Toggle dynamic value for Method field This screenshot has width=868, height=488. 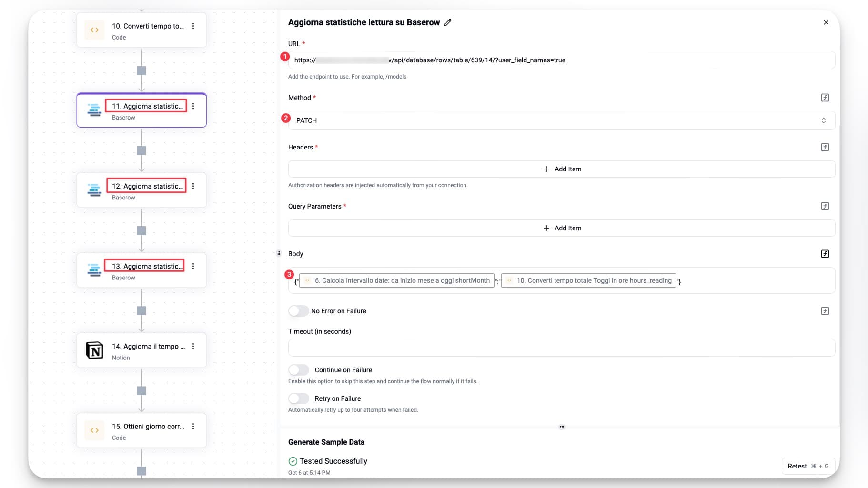[825, 98]
